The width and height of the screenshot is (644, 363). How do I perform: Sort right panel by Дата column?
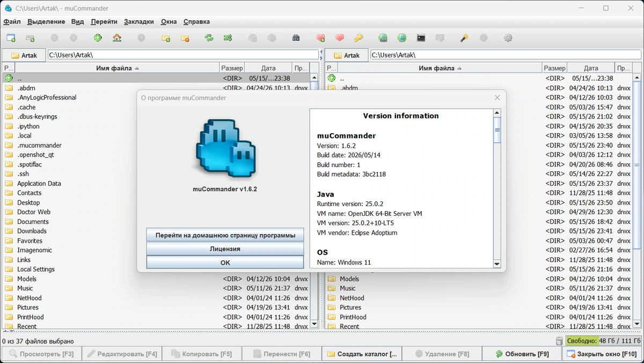[591, 68]
